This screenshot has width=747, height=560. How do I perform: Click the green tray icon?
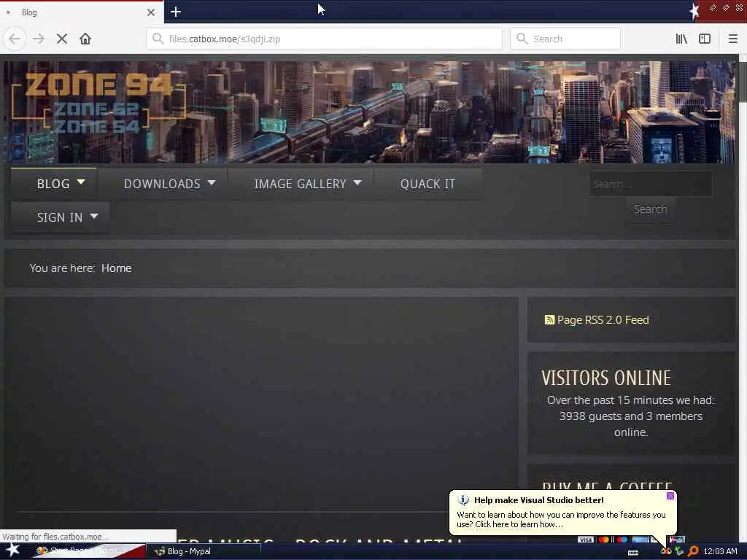[x=679, y=551]
